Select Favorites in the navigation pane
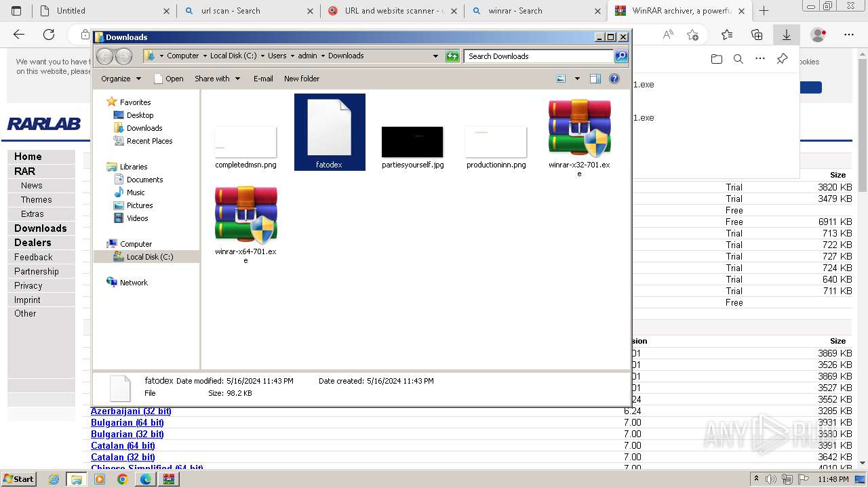 135,102
